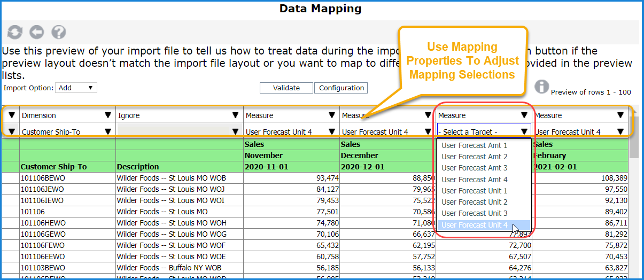Click the first row-header arrow in top-left corner
Viewport: 644px width, 280px height.
point(12,115)
